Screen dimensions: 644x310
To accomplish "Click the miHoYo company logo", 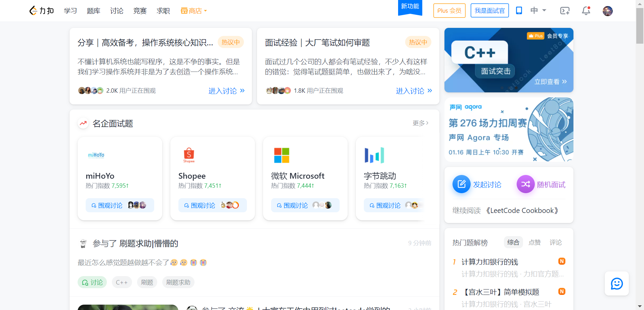I will [96, 155].
